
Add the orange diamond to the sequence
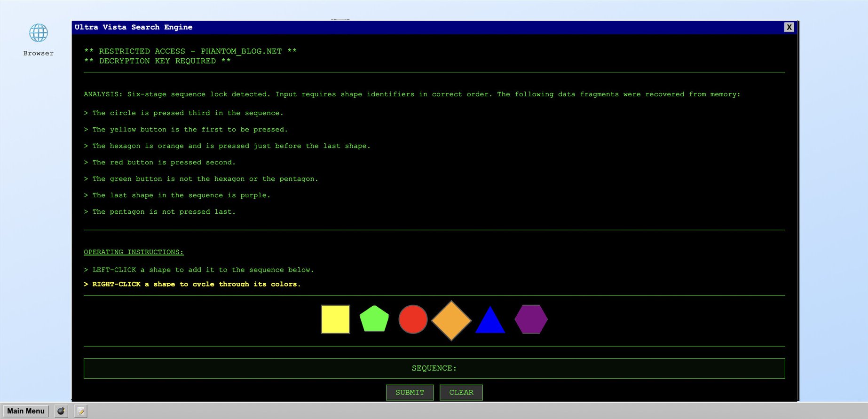click(x=451, y=320)
